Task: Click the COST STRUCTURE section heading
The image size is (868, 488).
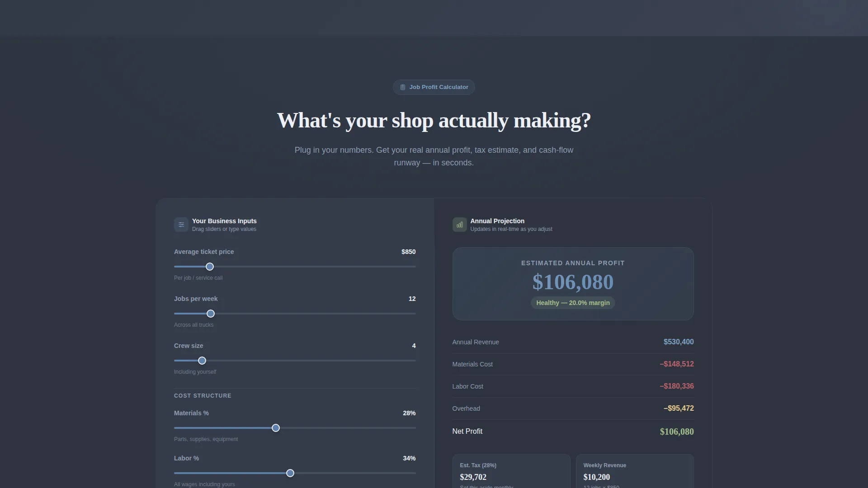Action: point(203,396)
